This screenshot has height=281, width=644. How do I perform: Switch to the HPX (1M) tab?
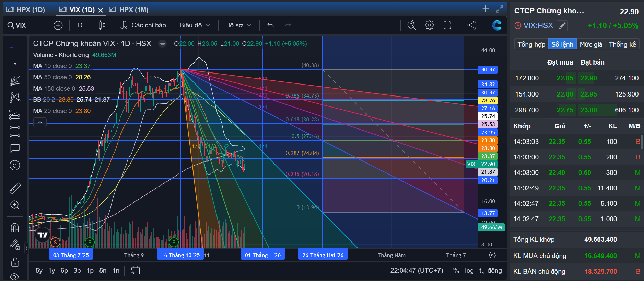(129, 10)
